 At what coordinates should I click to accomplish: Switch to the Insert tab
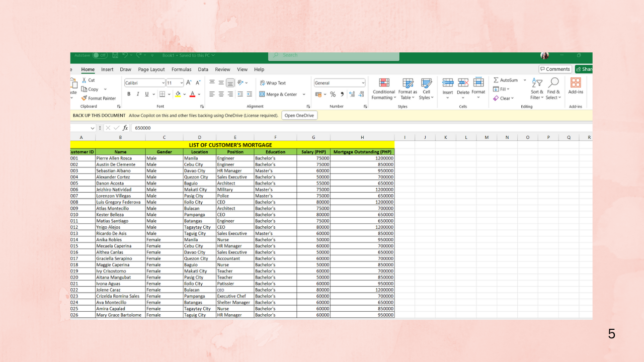point(107,69)
